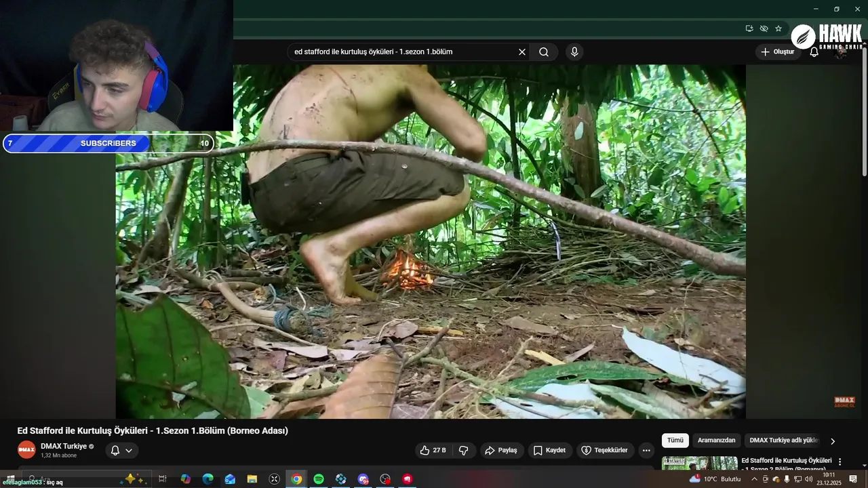Viewport: 868px width, 488px height.
Task: Open the DMAX Turkiye channel name link
Action: tap(64, 446)
